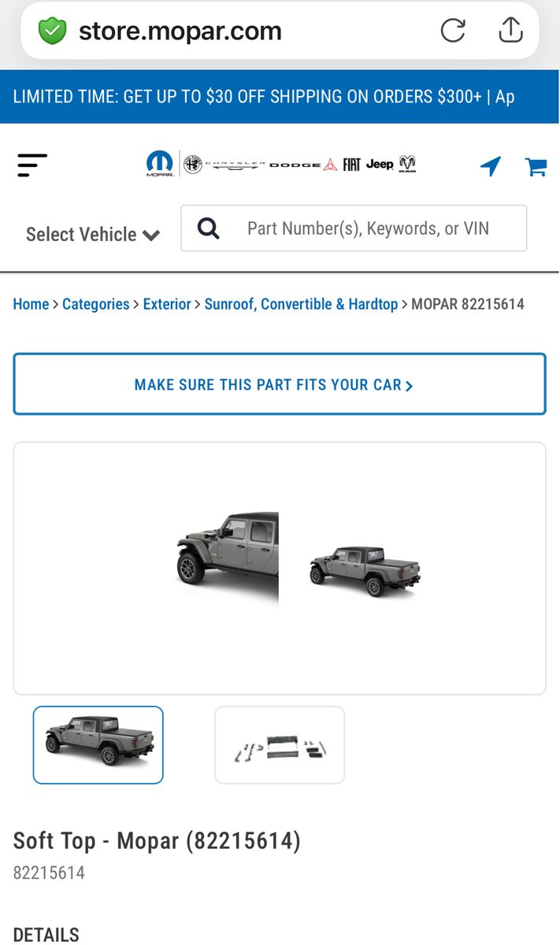Open Sunroof, Convertible & Hardtop breadcrumb
Viewport: 560px width, 945px height.
[x=301, y=304]
